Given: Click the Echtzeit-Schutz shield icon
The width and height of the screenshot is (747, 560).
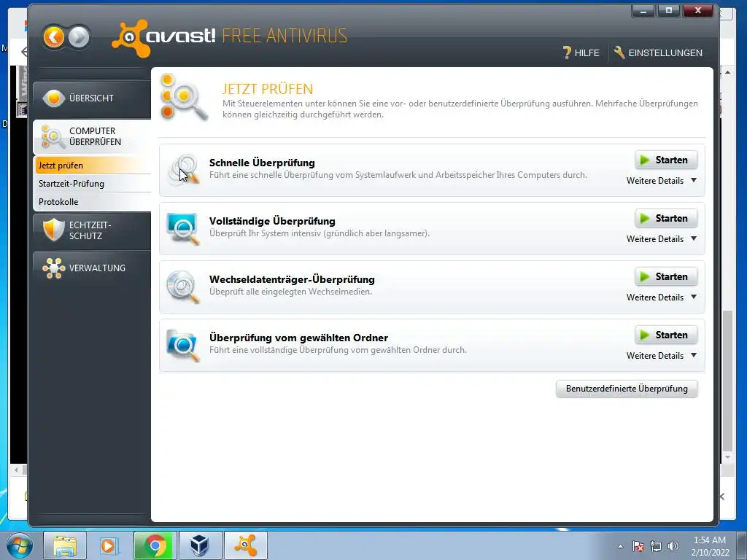Looking at the screenshot, I should pos(53,230).
